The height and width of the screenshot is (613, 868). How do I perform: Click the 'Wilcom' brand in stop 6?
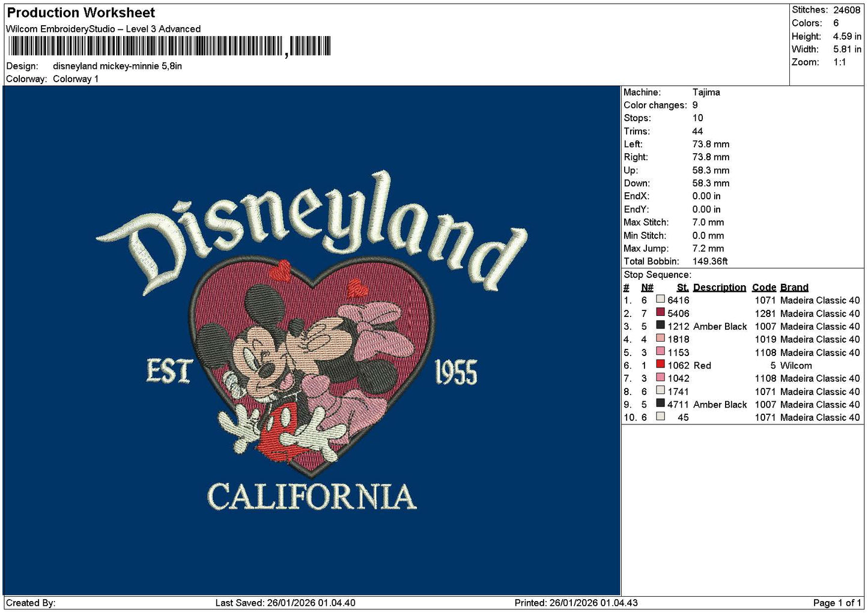(x=796, y=366)
